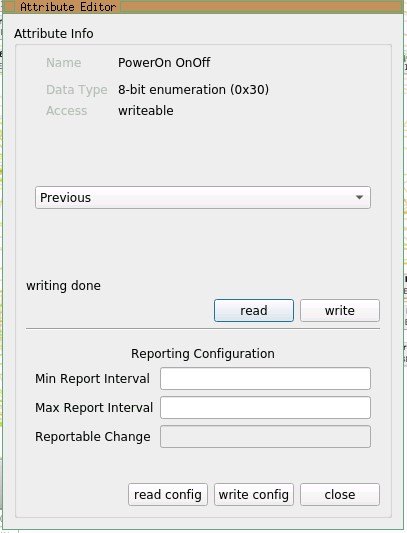Click the write button
407x533 pixels.
(x=340, y=310)
